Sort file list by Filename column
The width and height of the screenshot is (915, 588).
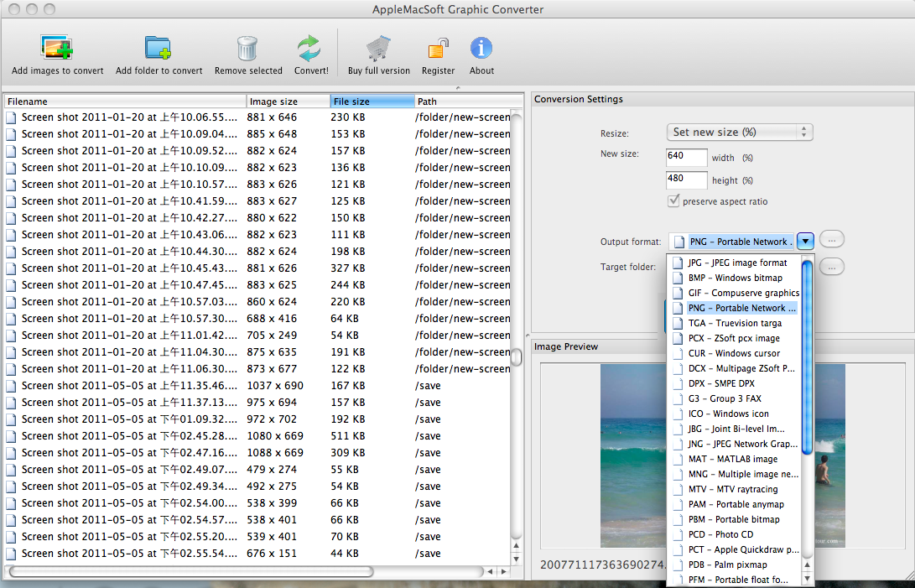(126, 101)
